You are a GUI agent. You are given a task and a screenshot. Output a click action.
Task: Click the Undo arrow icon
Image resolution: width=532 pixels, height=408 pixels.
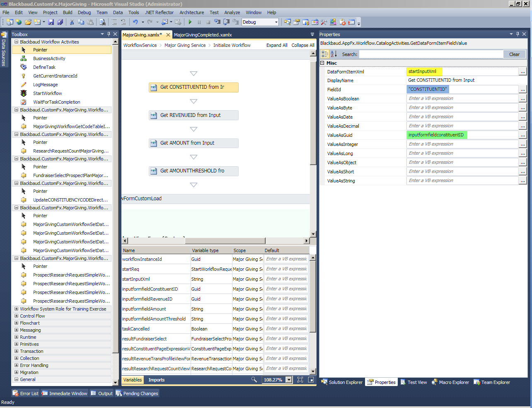[x=135, y=22]
